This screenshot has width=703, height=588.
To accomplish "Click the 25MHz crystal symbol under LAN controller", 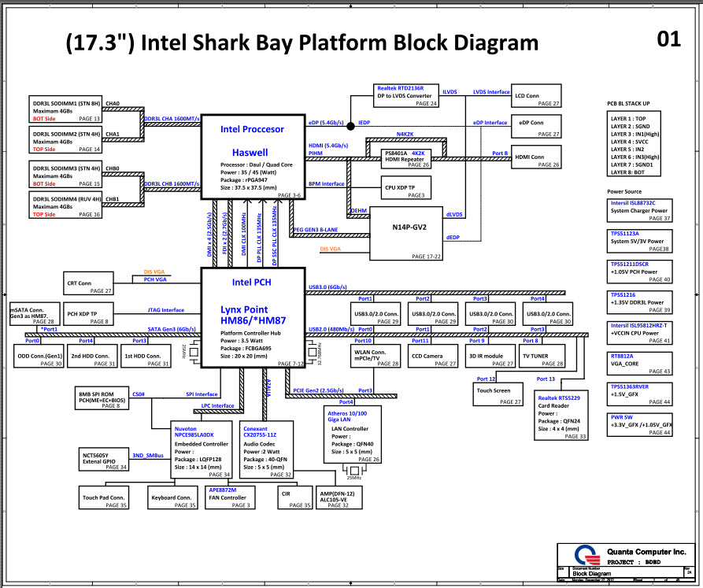I will tap(354, 471).
